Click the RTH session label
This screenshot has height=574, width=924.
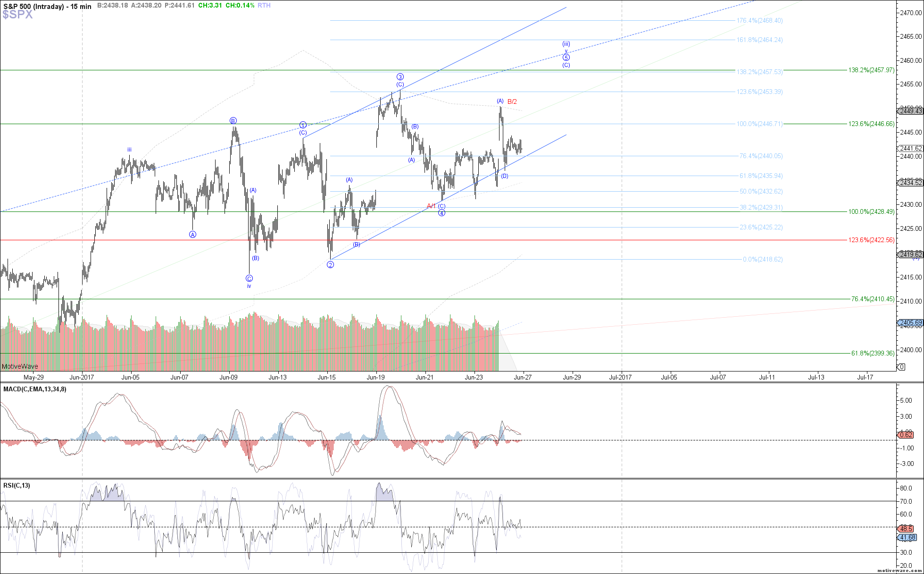coord(264,5)
